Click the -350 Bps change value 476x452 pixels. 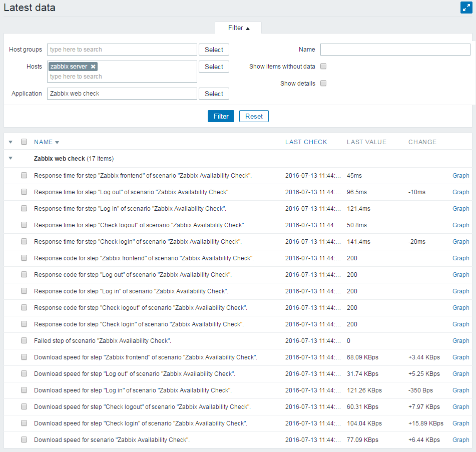420,390
